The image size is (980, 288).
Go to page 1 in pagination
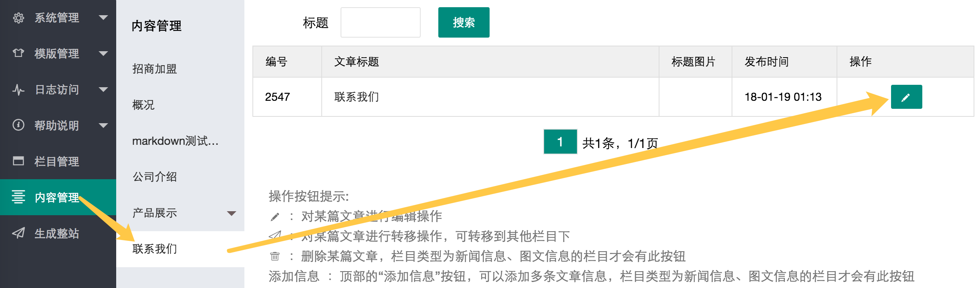(560, 142)
